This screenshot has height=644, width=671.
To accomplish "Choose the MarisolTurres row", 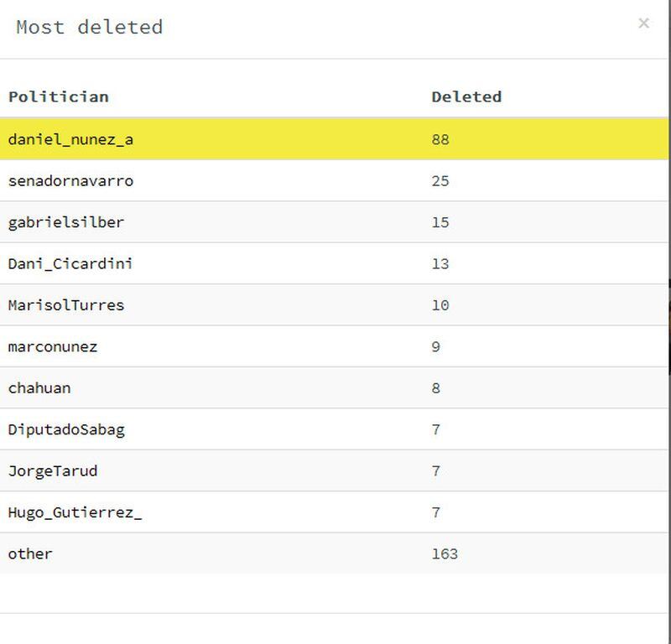I will click(334, 305).
